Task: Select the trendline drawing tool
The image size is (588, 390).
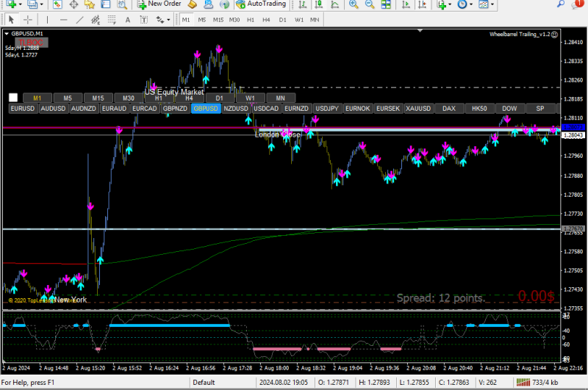Action: 79,20
